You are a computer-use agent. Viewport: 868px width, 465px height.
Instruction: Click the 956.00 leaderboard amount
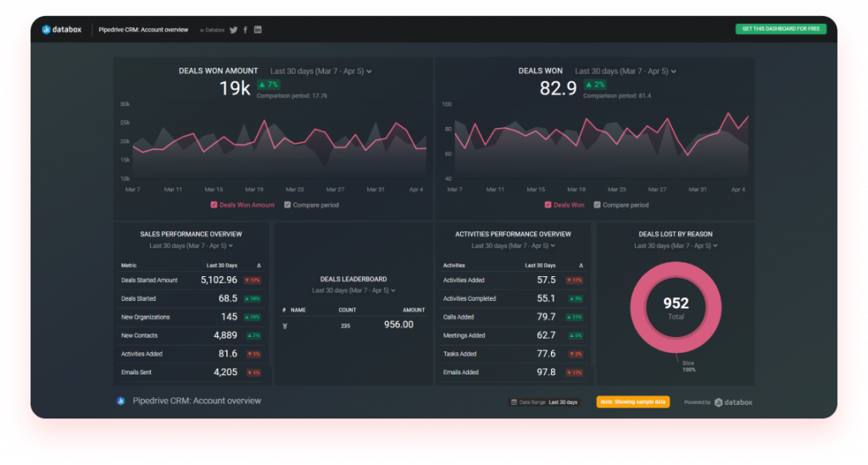(398, 324)
